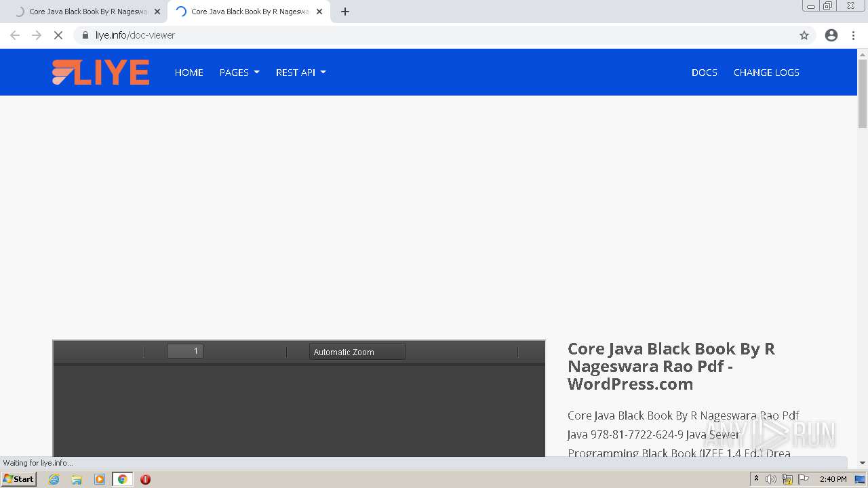Click the red Opera taskbar icon

145,479
